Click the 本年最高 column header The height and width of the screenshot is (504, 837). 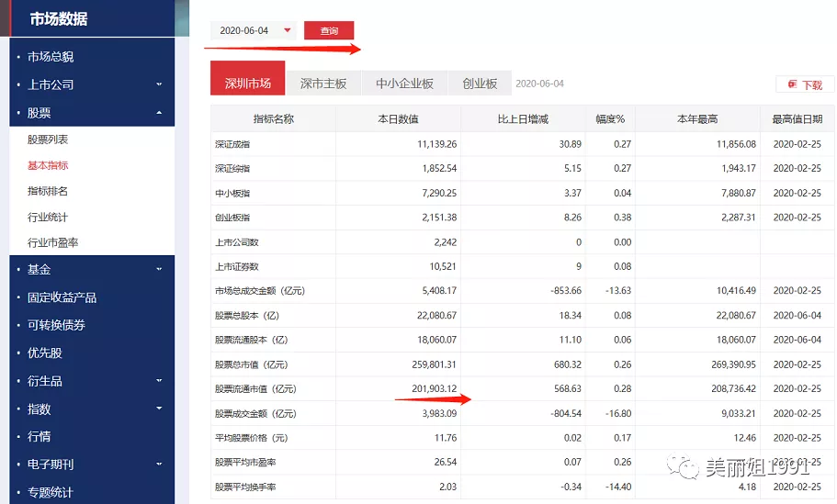point(697,119)
